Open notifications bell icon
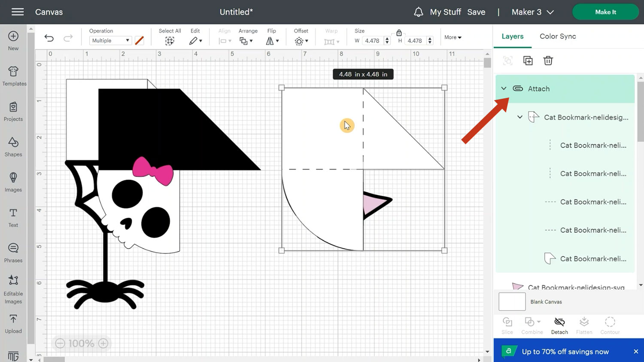 pos(418,12)
